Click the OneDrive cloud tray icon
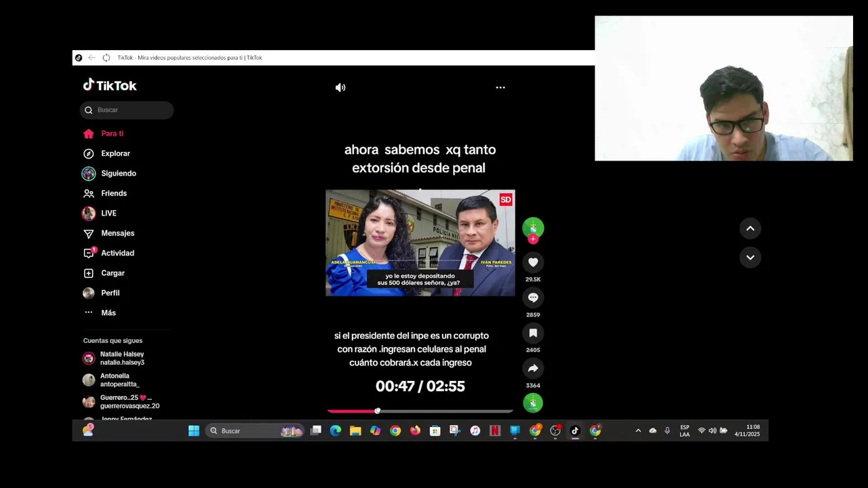The width and height of the screenshot is (868, 488). point(653,430)
